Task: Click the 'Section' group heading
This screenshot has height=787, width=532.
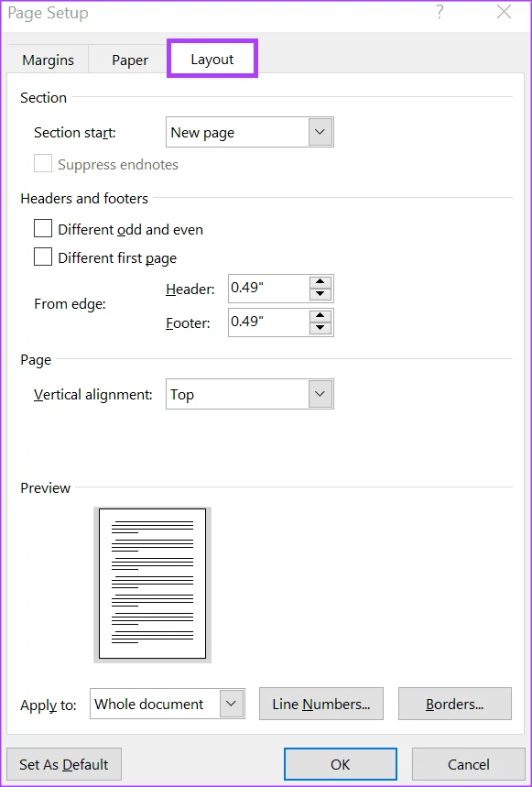Action: (x=43, y=98)
